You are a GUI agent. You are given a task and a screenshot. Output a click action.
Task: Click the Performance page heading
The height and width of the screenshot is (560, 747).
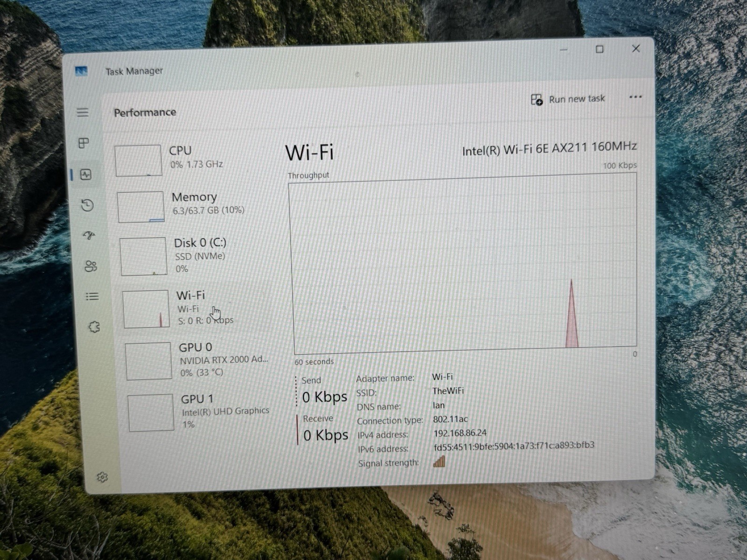tap(145, 112)
